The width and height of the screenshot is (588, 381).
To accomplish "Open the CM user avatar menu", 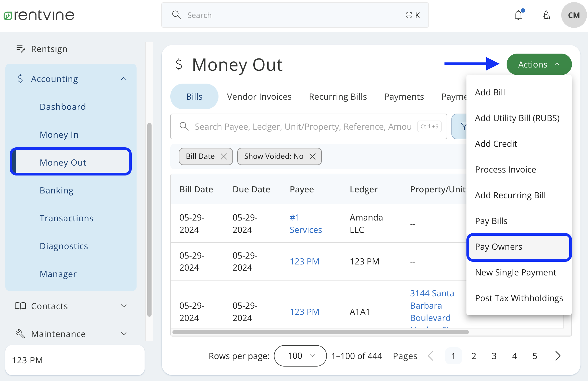I will coord(574,15).
